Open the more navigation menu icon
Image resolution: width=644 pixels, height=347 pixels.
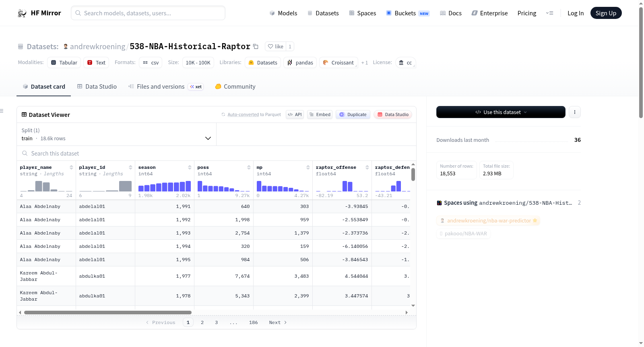(x=549, y=13)
